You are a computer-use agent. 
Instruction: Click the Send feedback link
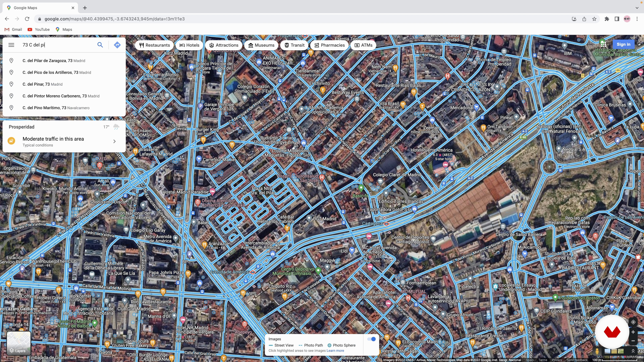tap(577, 360)
